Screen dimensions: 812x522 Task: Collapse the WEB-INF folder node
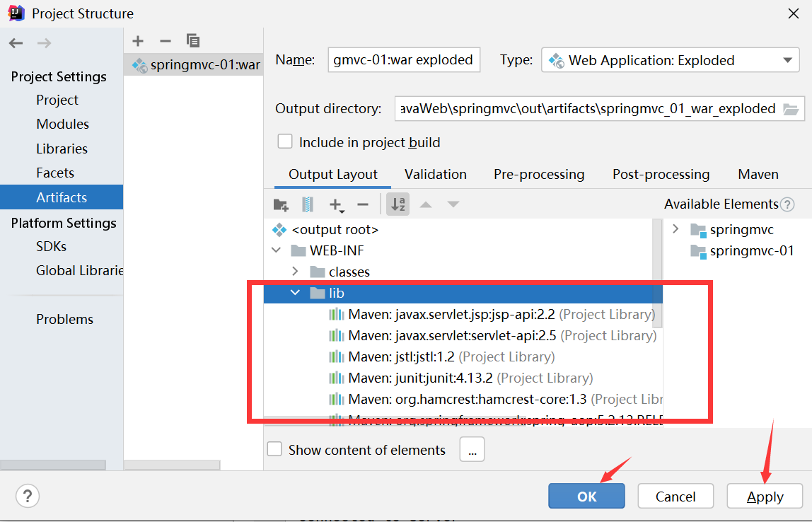click(x=277, y=250)
